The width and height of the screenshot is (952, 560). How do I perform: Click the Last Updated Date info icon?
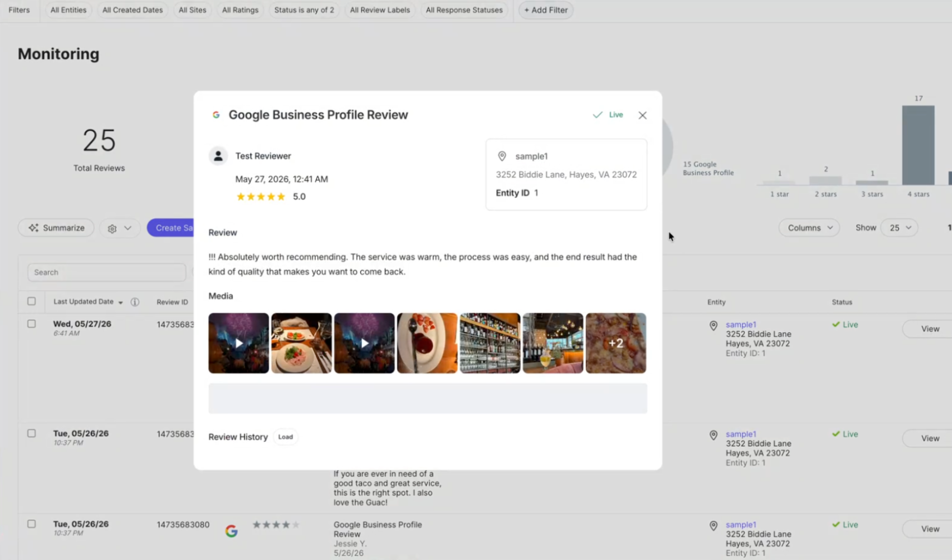pos(135,302)
